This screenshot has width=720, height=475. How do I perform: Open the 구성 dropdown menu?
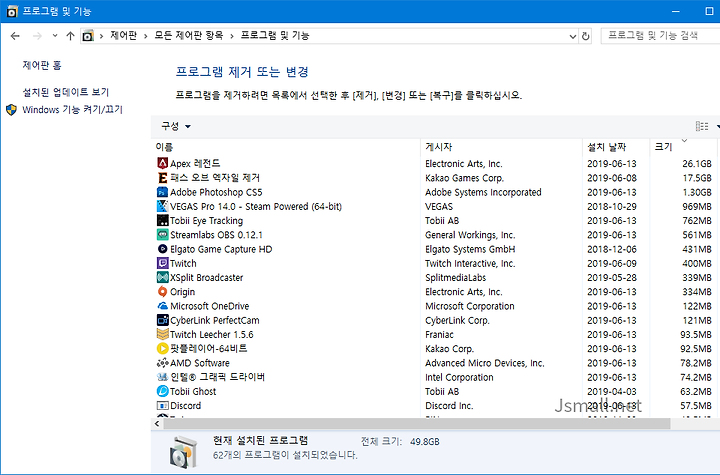176,126
